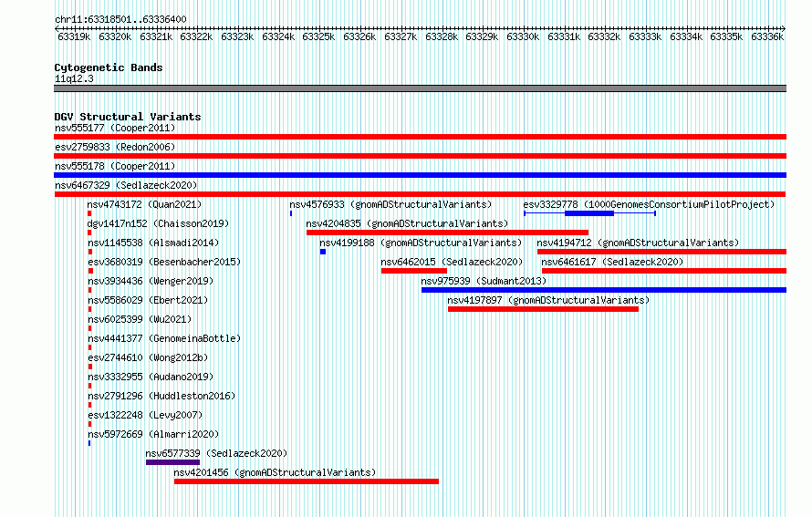812x517 pixels.
Task: Select the 63325k ruler position
Action: (318, 36)
